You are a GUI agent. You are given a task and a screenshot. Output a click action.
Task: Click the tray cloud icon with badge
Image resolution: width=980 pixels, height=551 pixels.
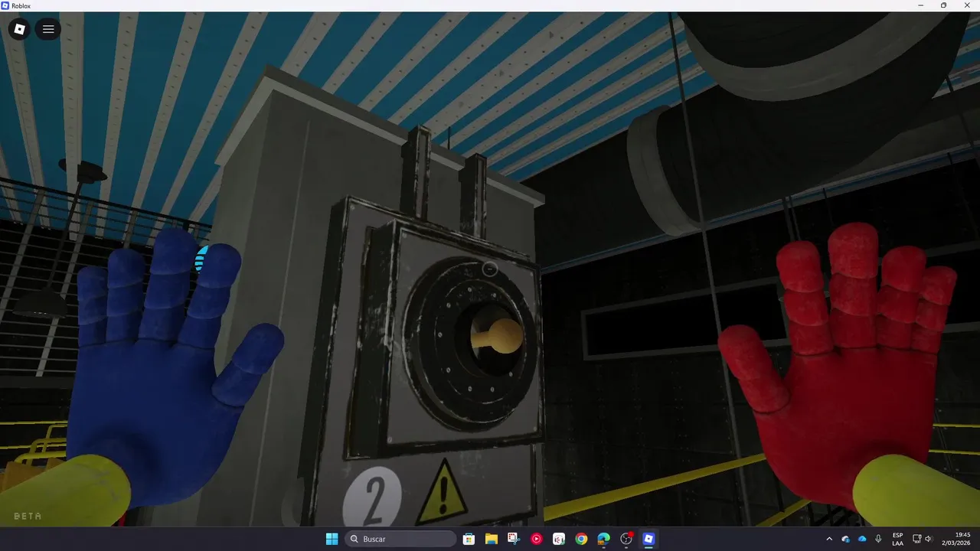846,539
